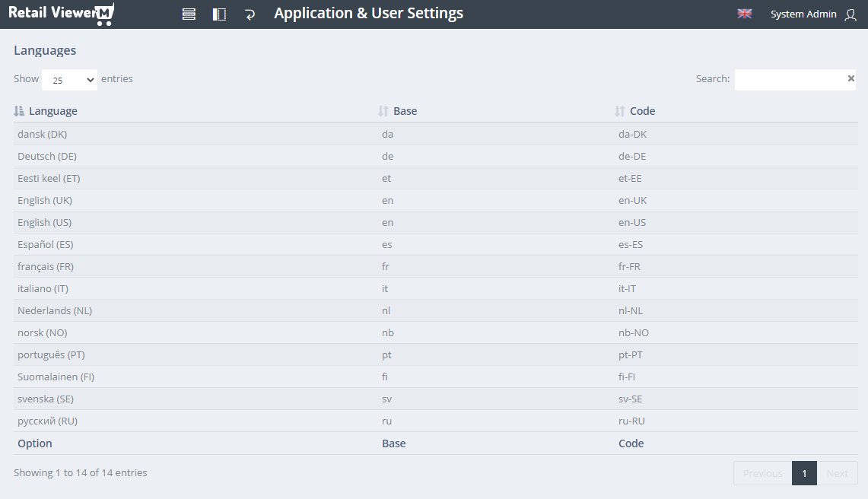Click the fi-FI code cell
This screenshot has height=499, width=868.
coord(627,377)
